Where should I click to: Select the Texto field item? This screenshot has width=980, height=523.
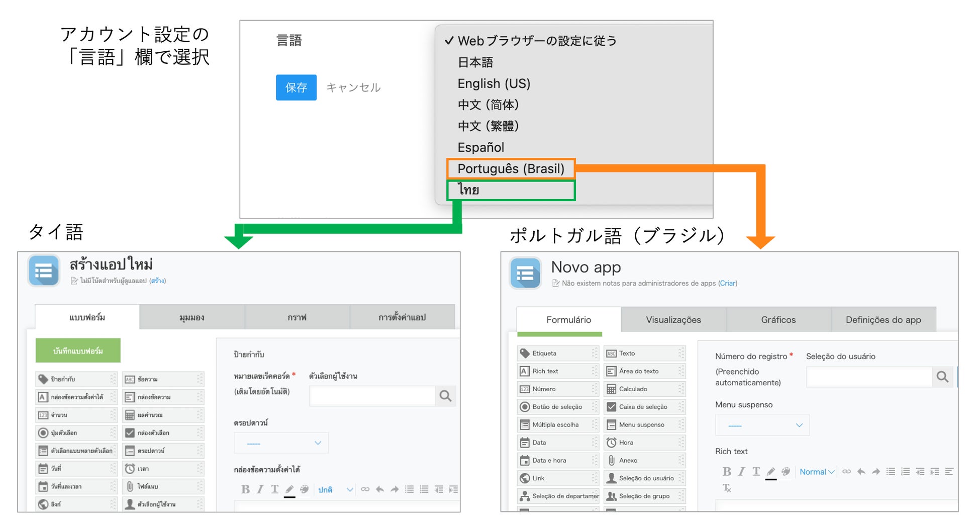645,353
